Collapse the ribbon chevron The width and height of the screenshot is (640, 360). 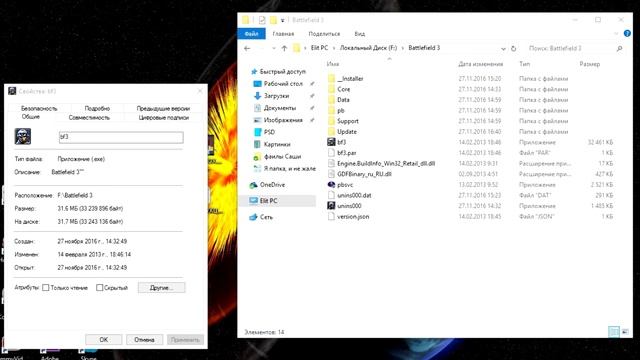click(x=616, y=33)
